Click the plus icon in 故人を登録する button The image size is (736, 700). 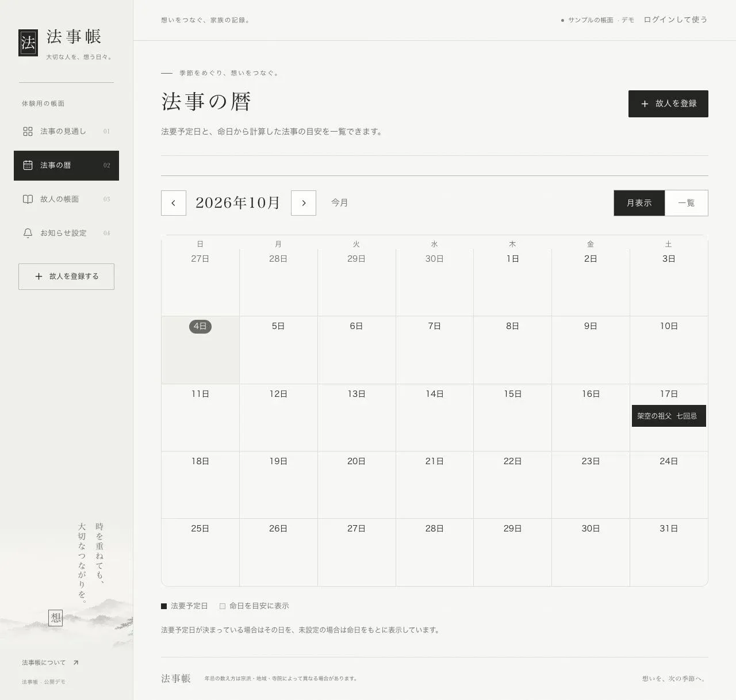point(39,277)
